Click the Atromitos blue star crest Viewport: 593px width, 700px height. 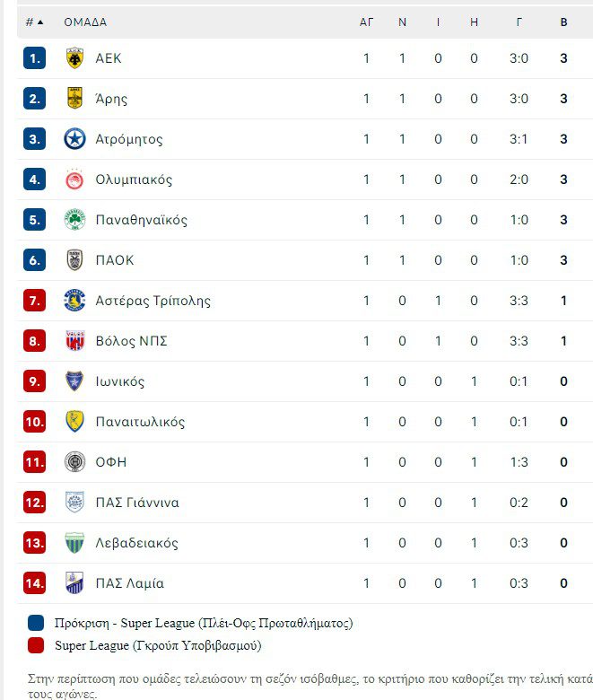[x=74, y=139]
